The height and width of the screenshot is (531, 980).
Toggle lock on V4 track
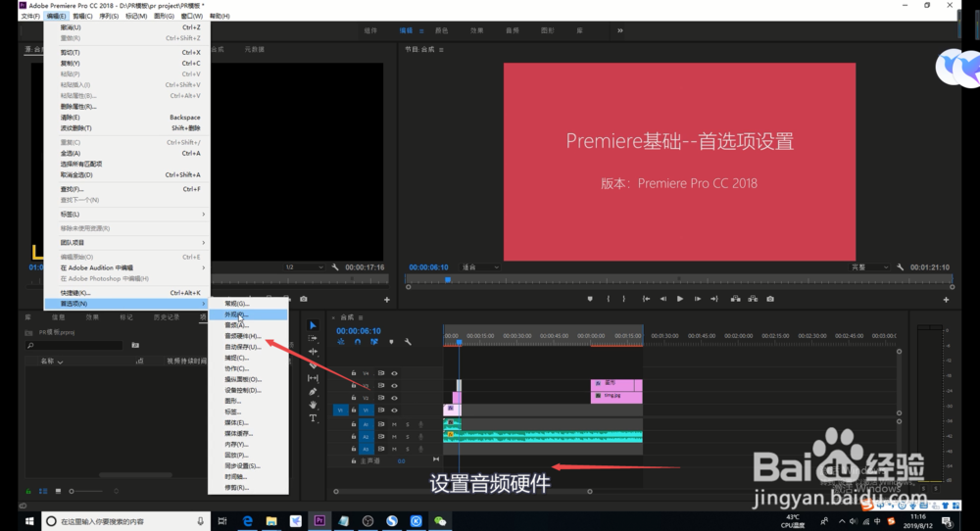(354, 373)
